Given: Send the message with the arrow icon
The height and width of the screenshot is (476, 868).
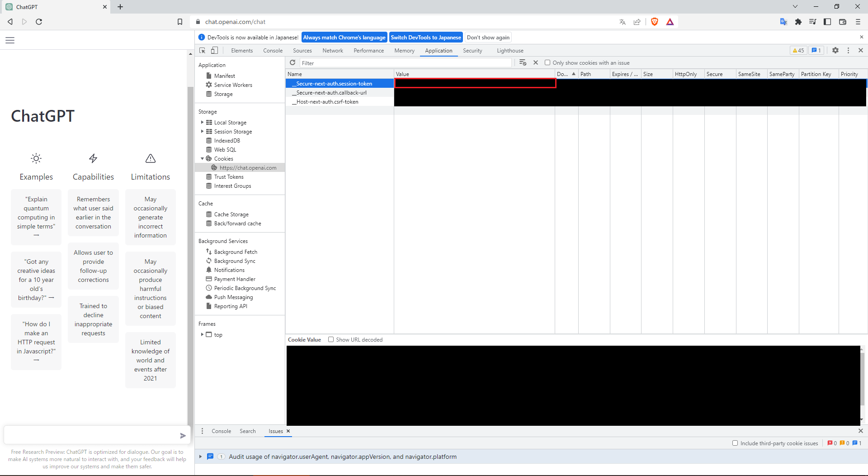Looking at the screenshot, I should pos(183,436).
